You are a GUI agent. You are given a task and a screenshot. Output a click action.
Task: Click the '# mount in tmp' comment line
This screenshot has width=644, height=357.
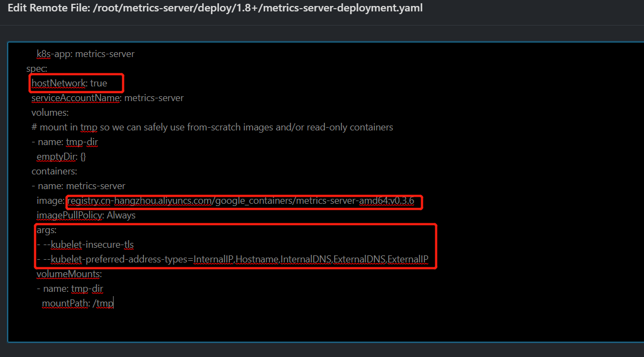pyautogui.click(x=212, y=127)
